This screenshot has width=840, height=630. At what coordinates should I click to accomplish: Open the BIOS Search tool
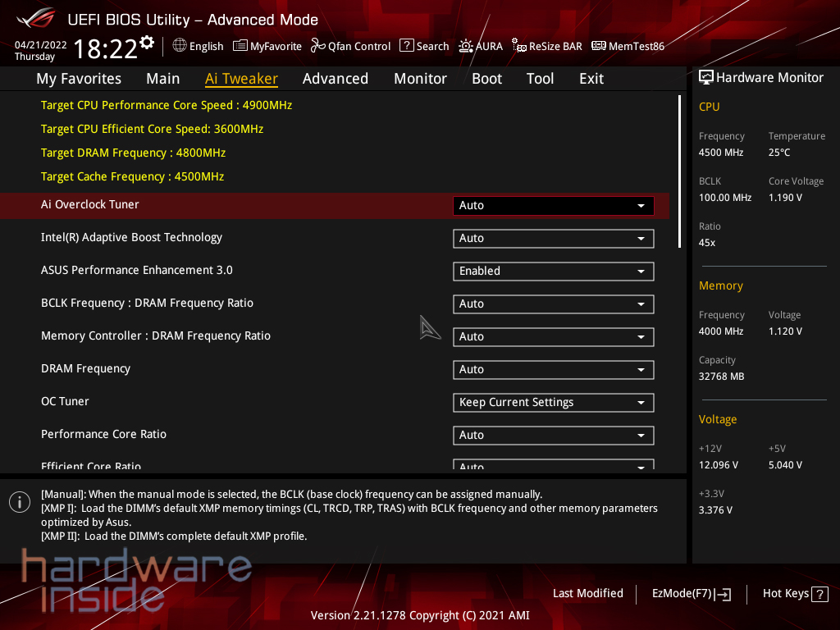coord(424,46)
